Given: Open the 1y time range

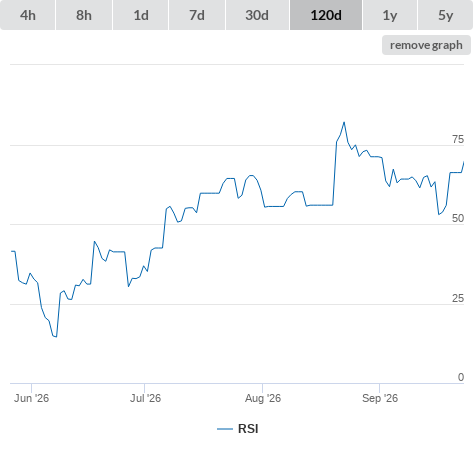Looking at the screenshot, I should (390, 15).
